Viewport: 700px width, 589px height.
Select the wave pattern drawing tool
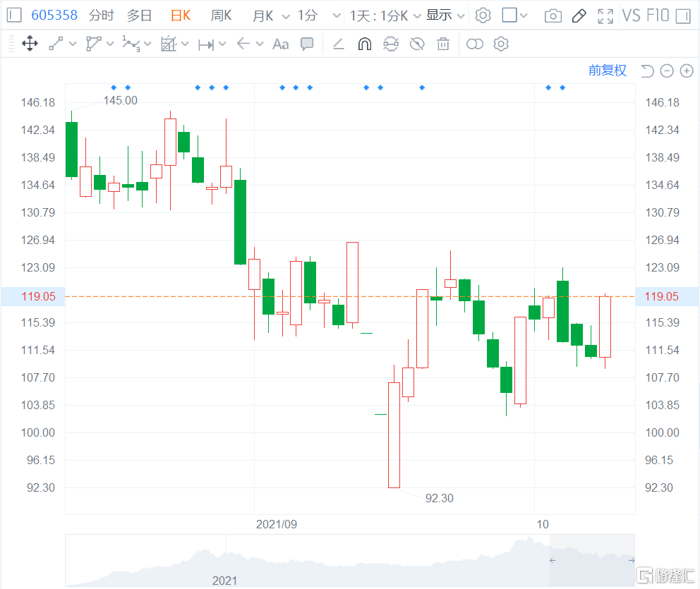(x=131, y=44)
